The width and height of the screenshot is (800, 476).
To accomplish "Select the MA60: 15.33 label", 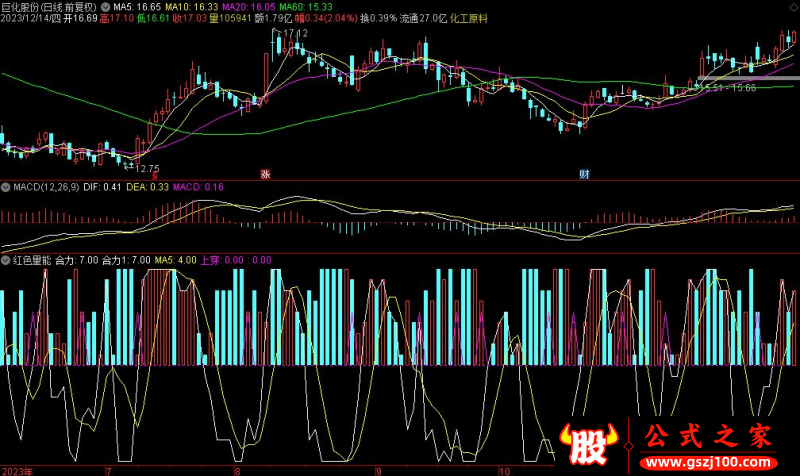I will pos(306,7).
